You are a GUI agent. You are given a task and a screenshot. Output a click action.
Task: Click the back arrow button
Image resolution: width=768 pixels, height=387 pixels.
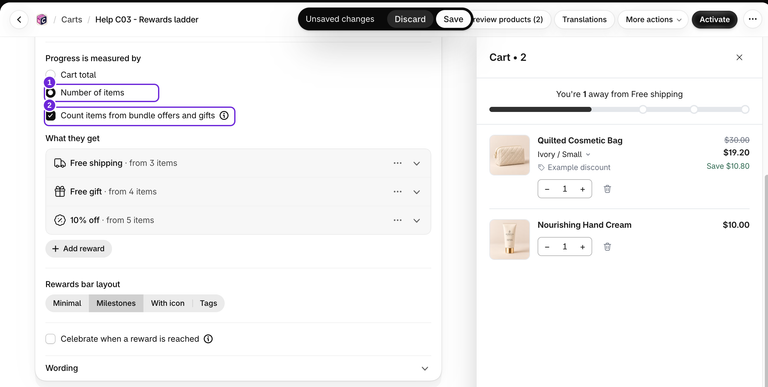19,20
